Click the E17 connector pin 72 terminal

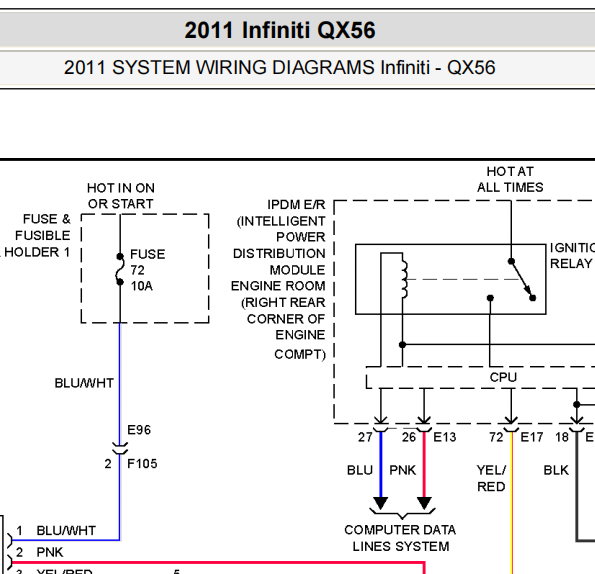(511, 428)
